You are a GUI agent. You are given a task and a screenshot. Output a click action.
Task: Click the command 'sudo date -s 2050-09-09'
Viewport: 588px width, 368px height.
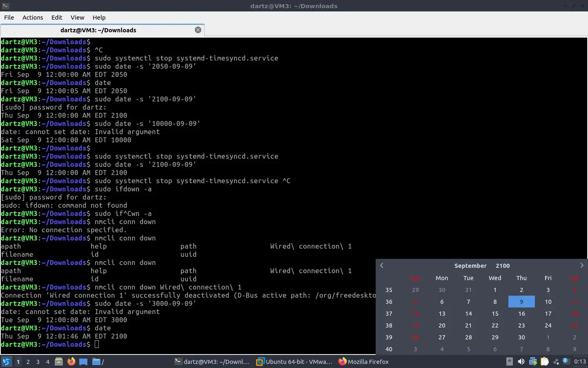pyautogui.click(x=145, y=66)
